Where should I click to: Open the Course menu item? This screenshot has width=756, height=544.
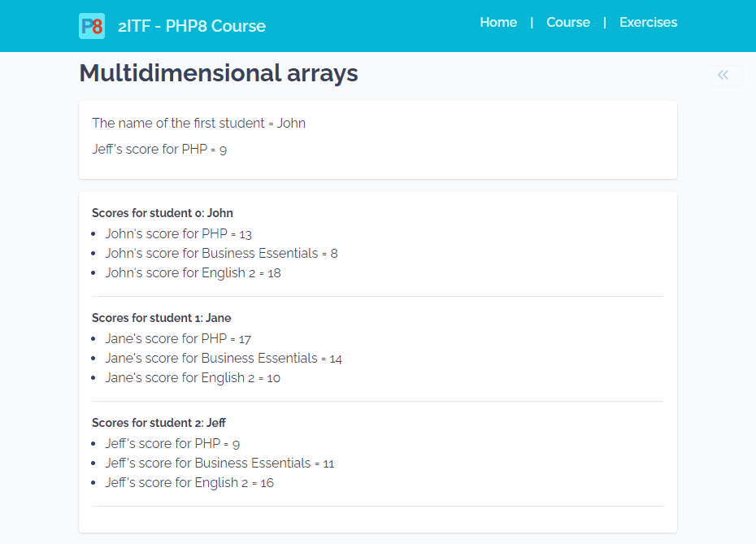568,22
